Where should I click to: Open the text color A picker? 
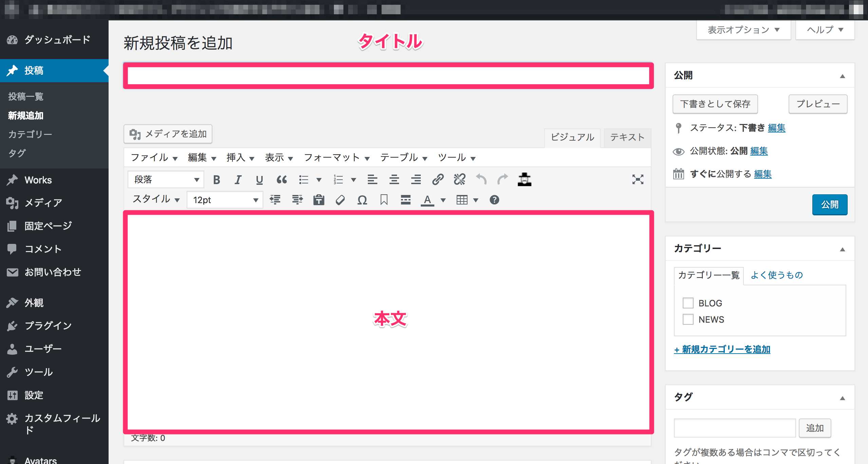tap(428, 200)
